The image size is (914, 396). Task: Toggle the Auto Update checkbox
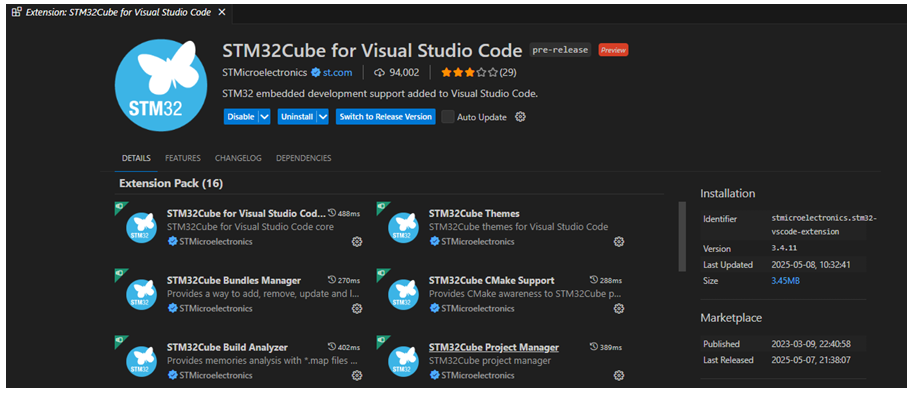click(448, 117)
